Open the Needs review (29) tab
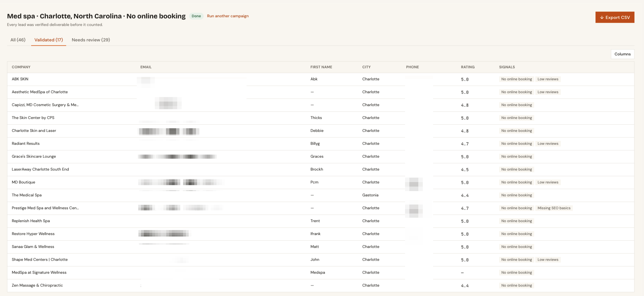The height and width of the screenshot is (296, 644). 91,40
